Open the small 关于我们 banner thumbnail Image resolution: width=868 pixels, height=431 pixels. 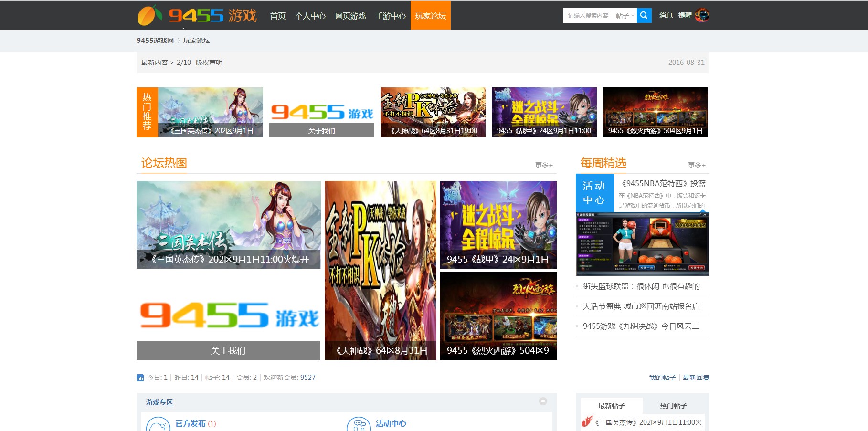coord(322,112)
